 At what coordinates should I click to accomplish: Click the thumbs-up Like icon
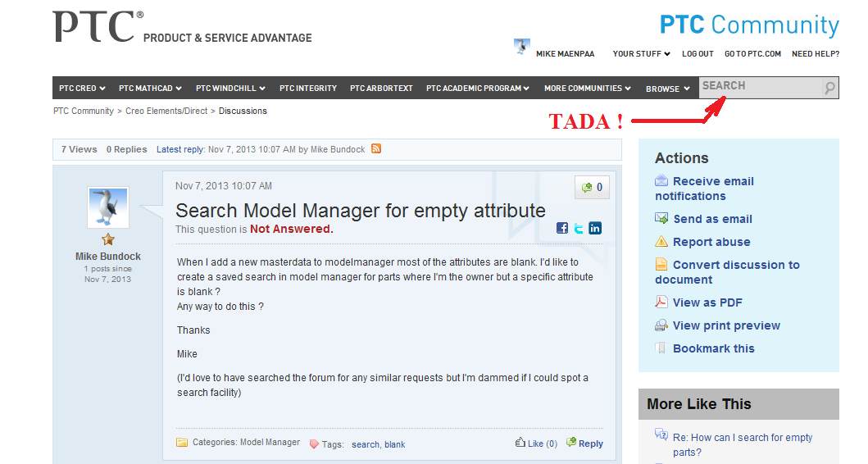(520, 443)
